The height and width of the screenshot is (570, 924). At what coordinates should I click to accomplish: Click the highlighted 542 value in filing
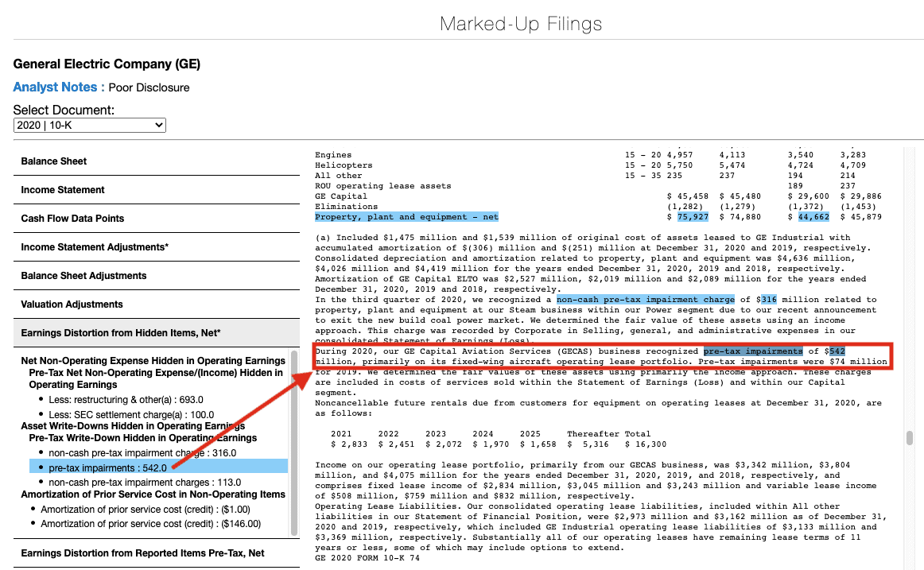tap(837, 351)
